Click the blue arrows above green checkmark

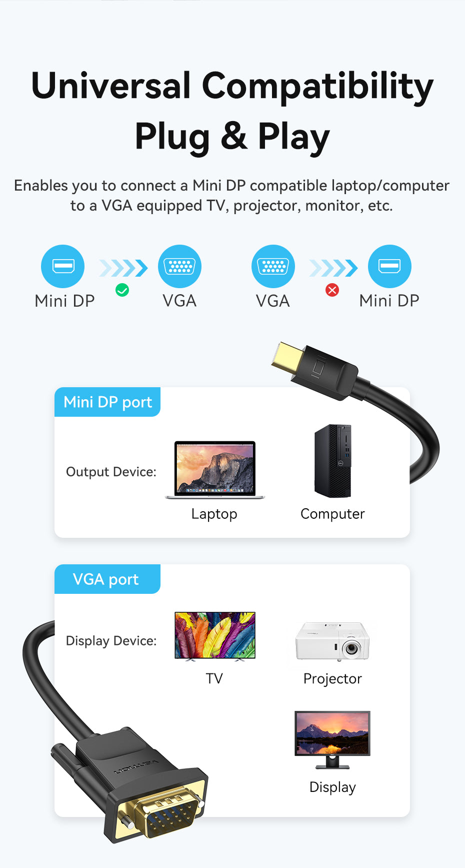pyautogui.click(x=123, y=268)
